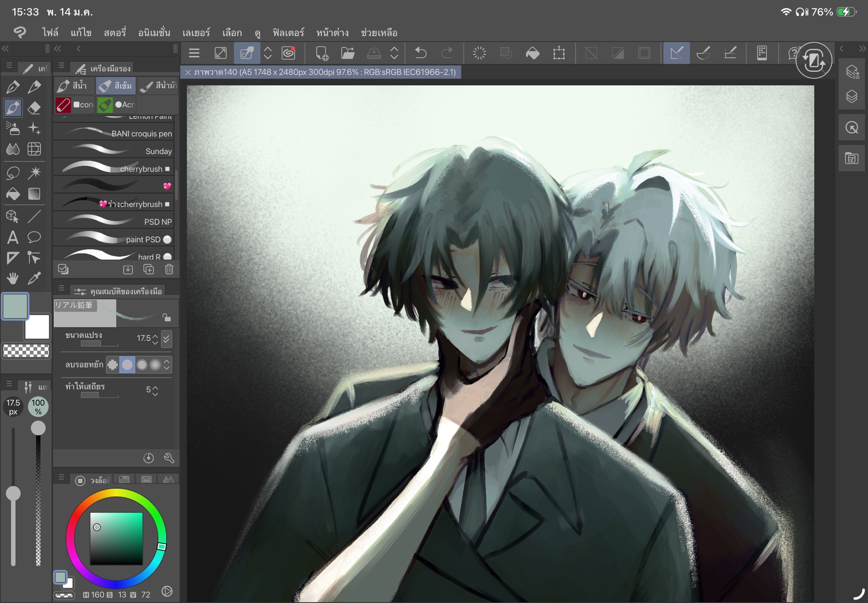Select the BANI croquis pen brush

point(115,133)
